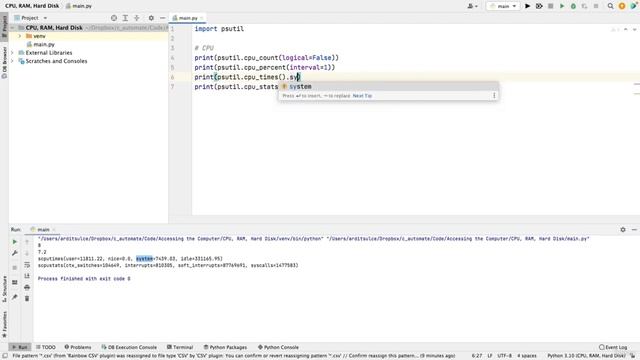
Task: Open the user account icon in toolbar
Action: 472,6
